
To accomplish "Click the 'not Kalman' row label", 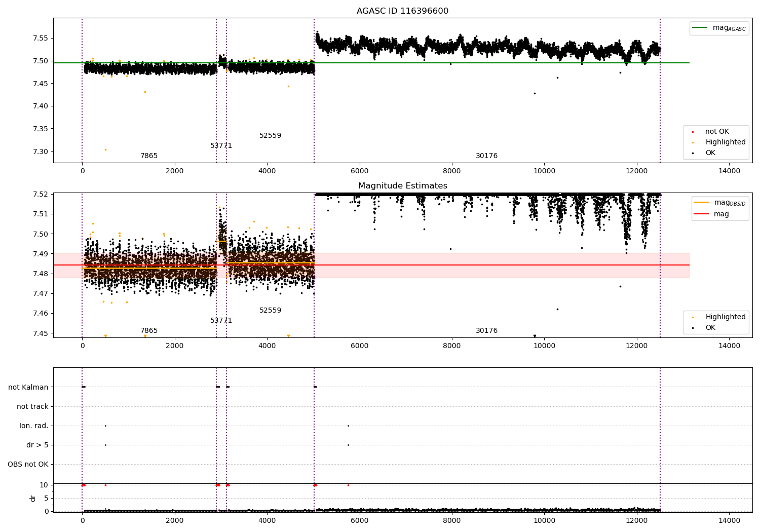I will tap(28, 388).
